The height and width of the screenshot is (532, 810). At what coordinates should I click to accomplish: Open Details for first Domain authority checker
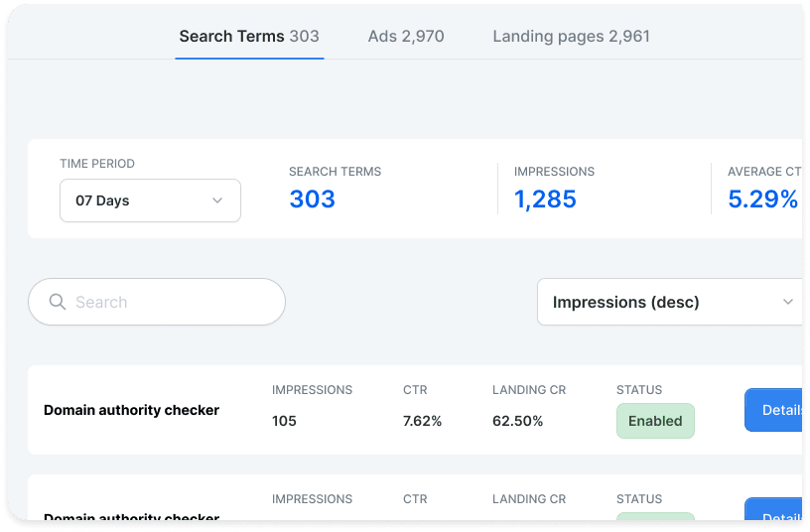coord(773,410)
